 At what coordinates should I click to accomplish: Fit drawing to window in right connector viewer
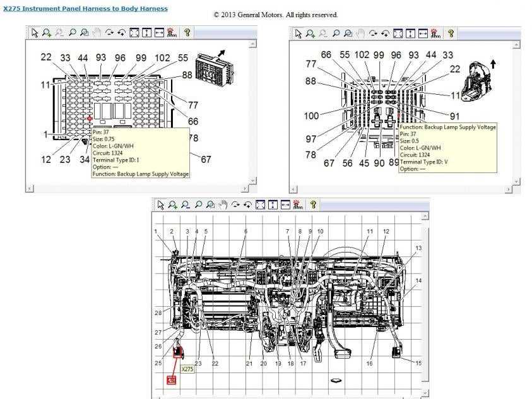(398, 33)
